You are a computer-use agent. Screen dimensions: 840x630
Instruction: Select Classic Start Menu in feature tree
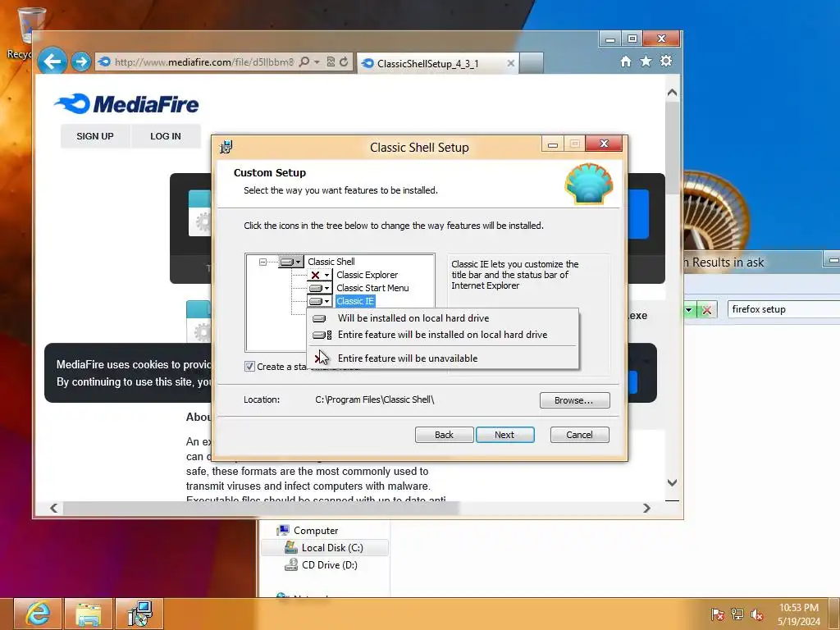pyautogui.click(x=372, y=288)
